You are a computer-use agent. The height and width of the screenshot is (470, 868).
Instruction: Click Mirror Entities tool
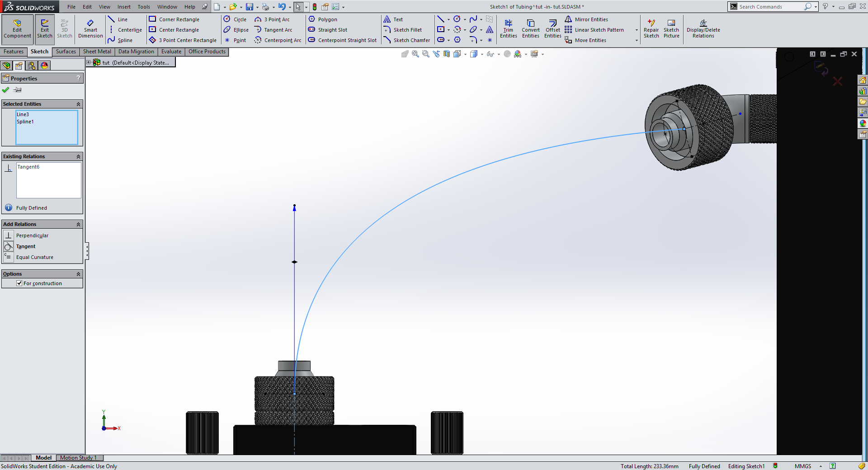pyautogui.click(x=586, y=19)
